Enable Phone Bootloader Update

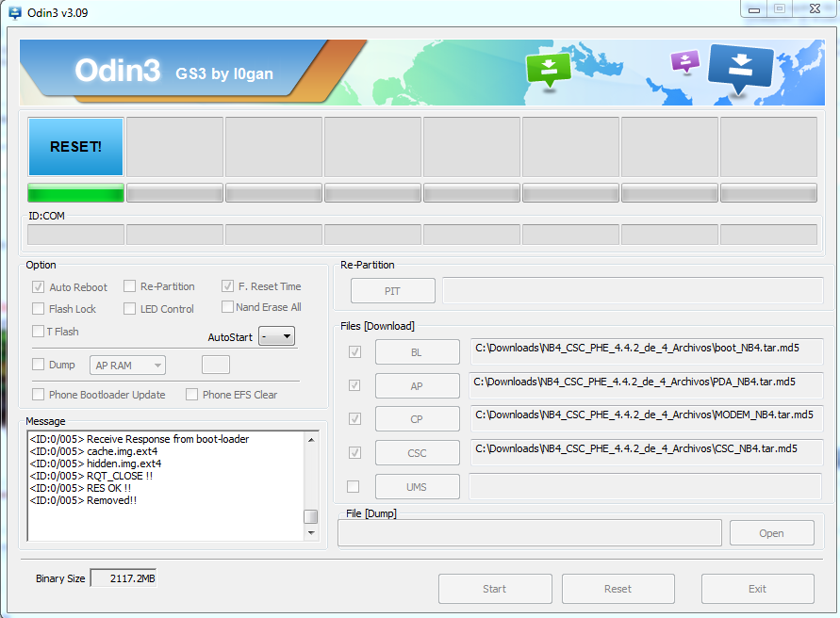(38, 394)
